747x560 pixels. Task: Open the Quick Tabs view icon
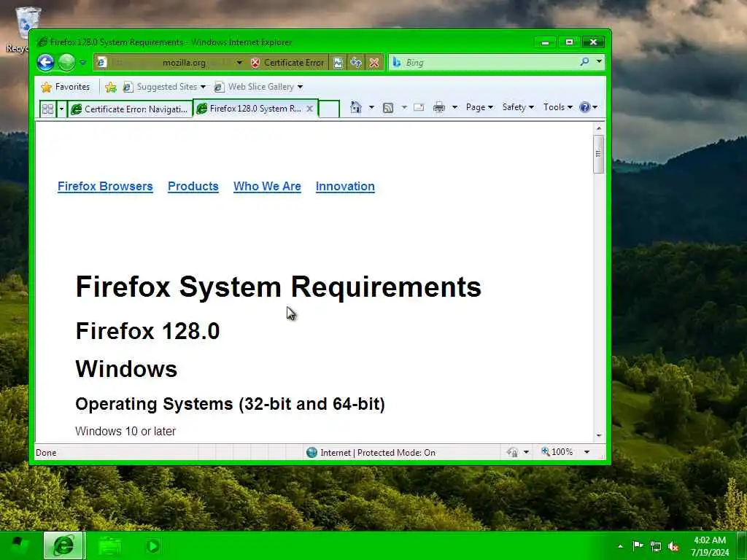pyautogui.click(x=47, y=109)
